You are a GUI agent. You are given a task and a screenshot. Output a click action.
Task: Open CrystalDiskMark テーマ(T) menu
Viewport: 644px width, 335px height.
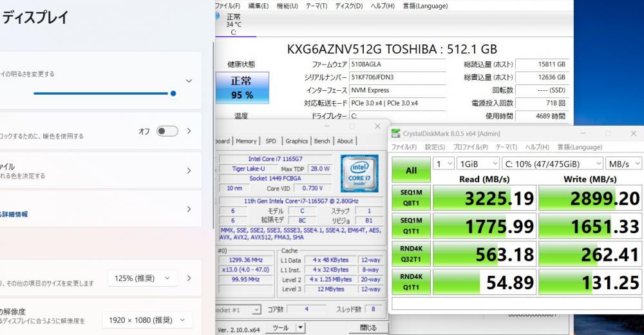tap(506, 147)
